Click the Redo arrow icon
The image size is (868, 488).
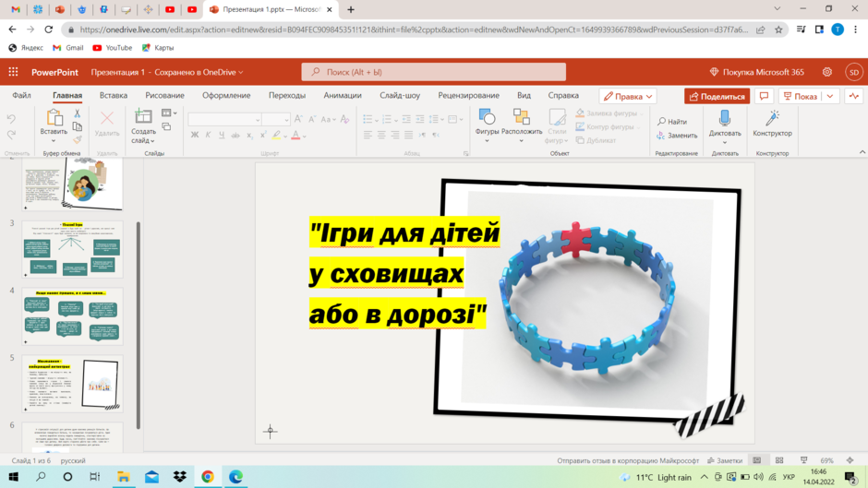click(x=11, y=135)
